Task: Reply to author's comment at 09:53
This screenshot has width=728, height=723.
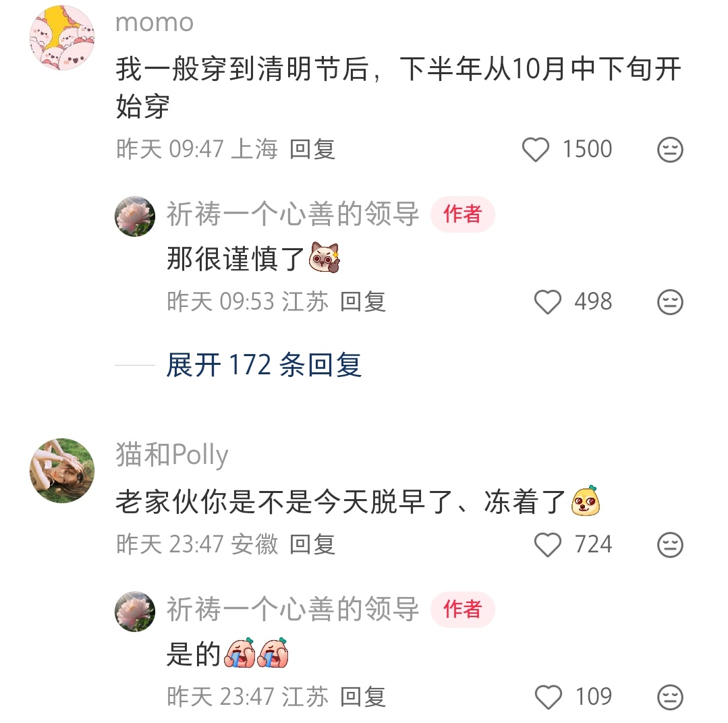Action: point(362,301)
